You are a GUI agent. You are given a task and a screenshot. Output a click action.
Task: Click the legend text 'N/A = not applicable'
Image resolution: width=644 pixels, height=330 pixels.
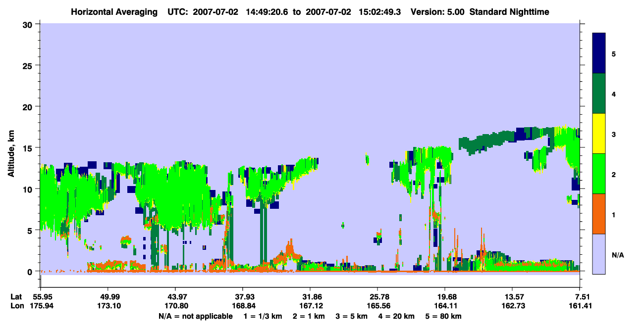195,316
